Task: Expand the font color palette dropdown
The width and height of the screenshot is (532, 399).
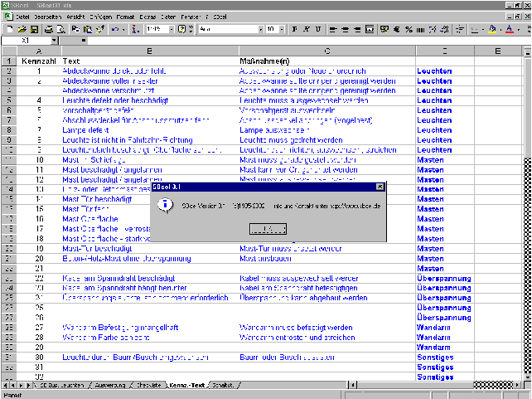Action: point(519,30)
